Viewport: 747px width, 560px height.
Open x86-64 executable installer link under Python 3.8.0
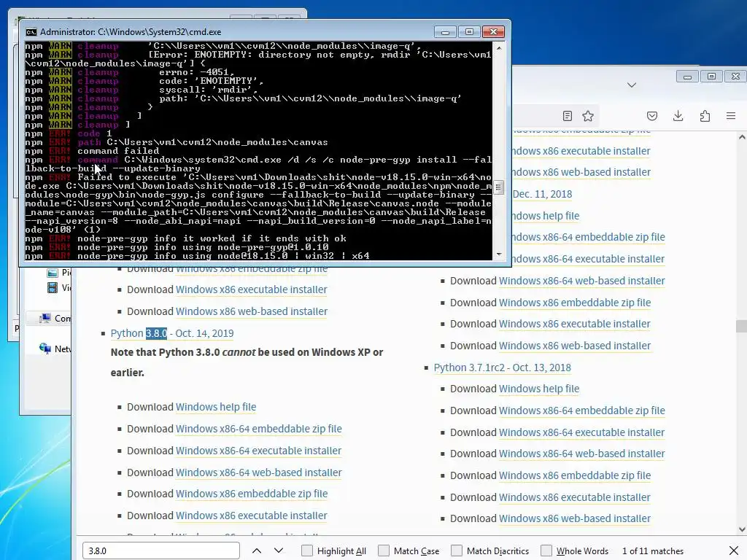259,451
